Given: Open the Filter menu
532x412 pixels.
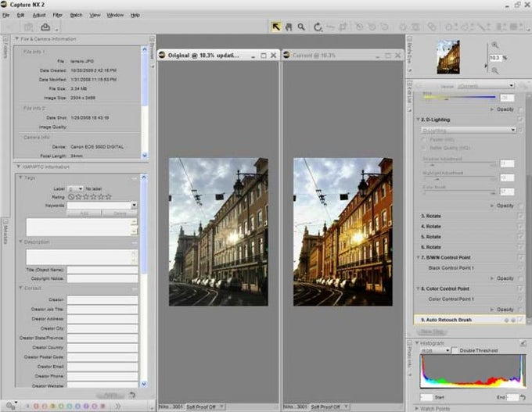Looking at the screenshot, I should tap(58, 16).
